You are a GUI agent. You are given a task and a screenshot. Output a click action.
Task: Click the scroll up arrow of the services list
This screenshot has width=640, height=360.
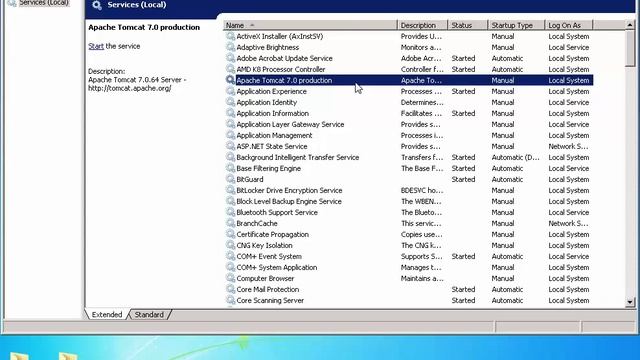coord(630,25)
